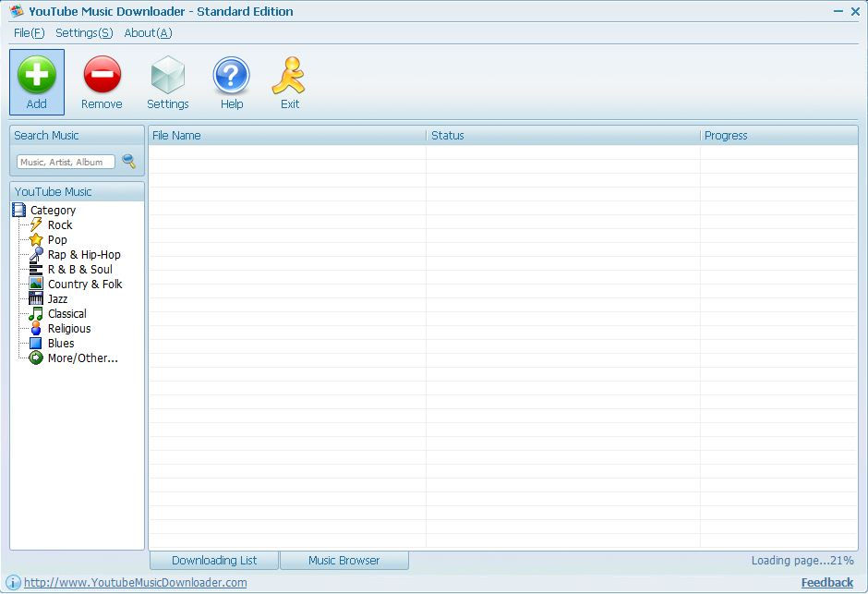
Task: Click the info icon beside website link
Action: coord(13,582)
